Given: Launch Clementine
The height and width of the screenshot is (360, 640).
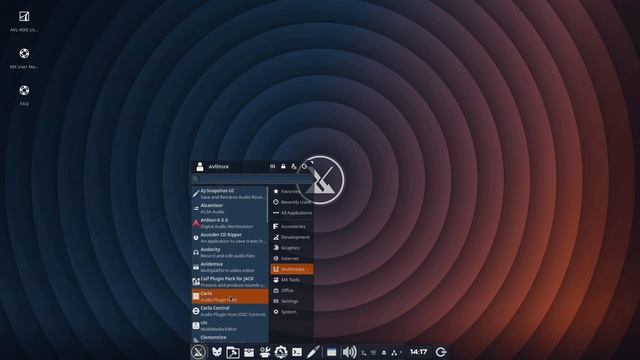Looking at the screenshot, I should coord(230,338).
